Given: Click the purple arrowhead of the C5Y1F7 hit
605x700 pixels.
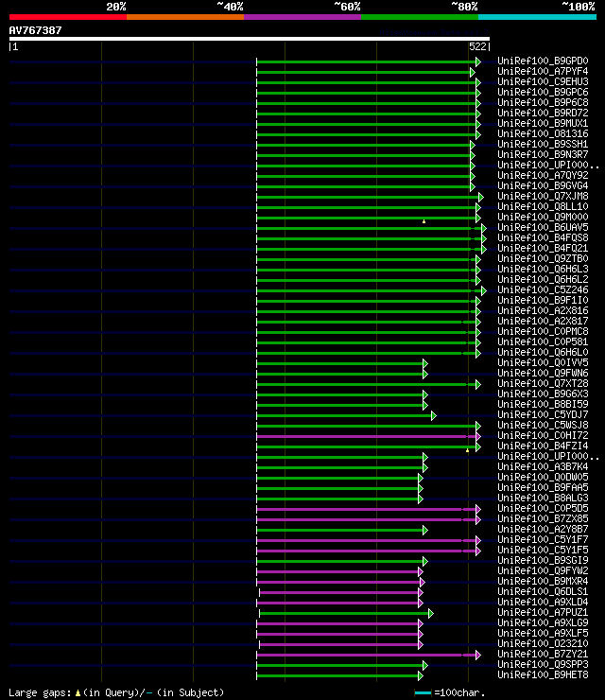Looking at the screenshot, I should coord(477,540).
